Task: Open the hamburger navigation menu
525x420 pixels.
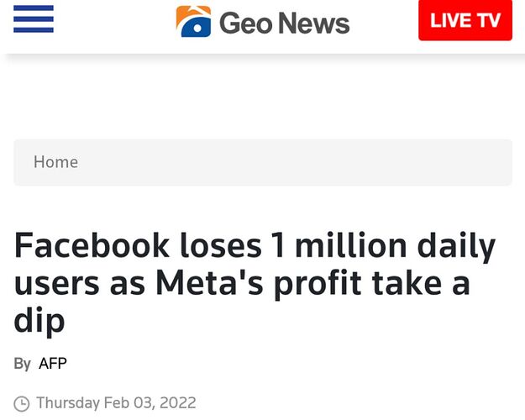Action: [x=34, y=18]
